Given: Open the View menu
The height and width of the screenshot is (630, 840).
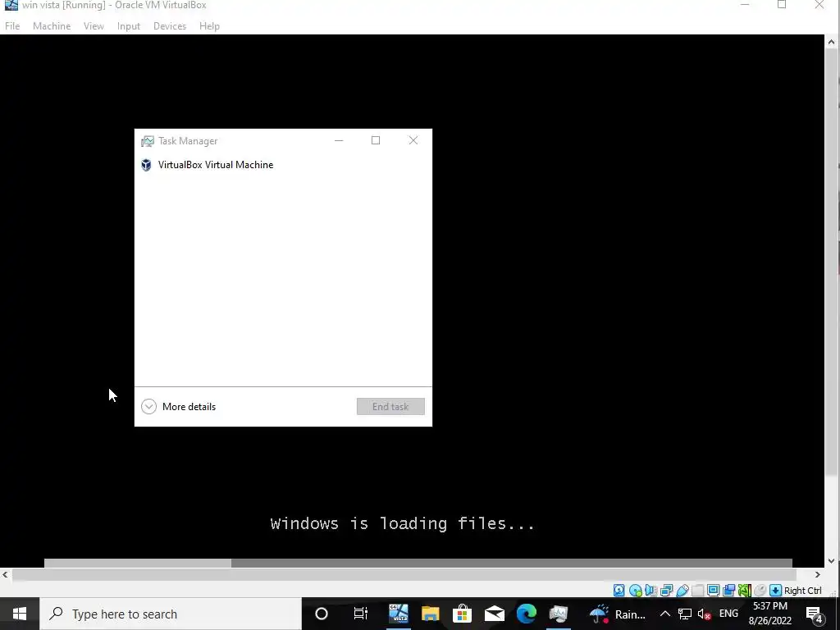Looking at the screenshot, I should pos(94,25).
